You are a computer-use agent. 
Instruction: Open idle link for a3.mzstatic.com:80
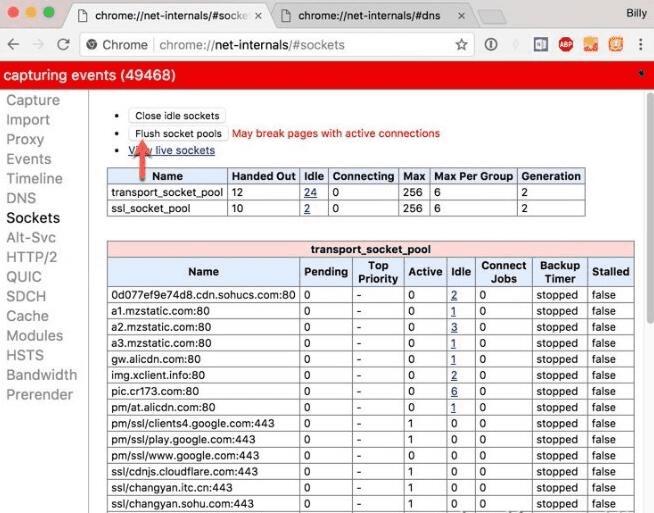click(453, 343)
